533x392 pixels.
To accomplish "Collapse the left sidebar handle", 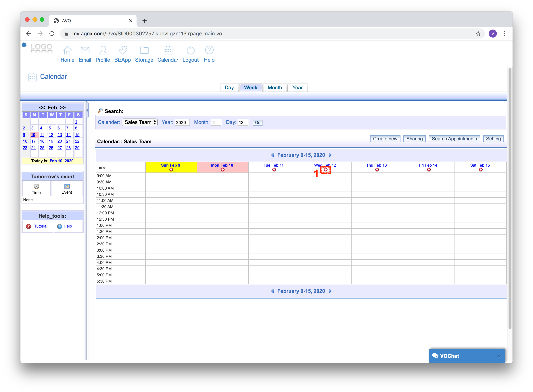I will pos(87,110).
